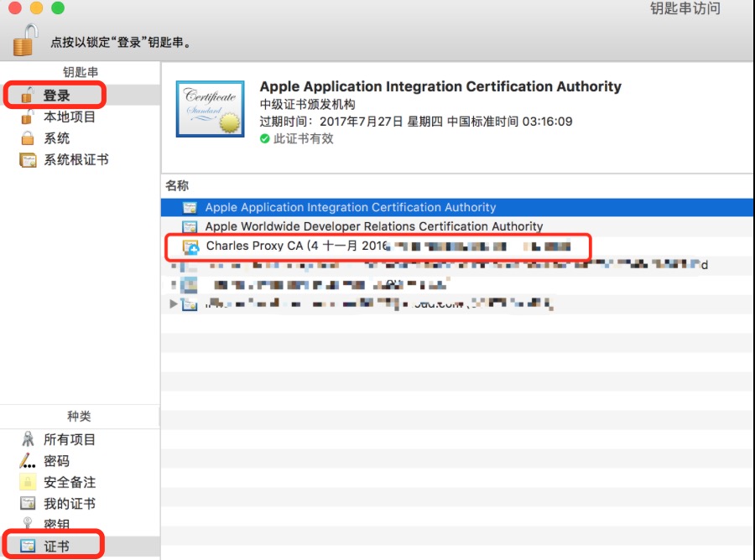Click the 名称 column header
This screenshot has width=755, height=560.
pyautogui.click(x=177, y=186)
